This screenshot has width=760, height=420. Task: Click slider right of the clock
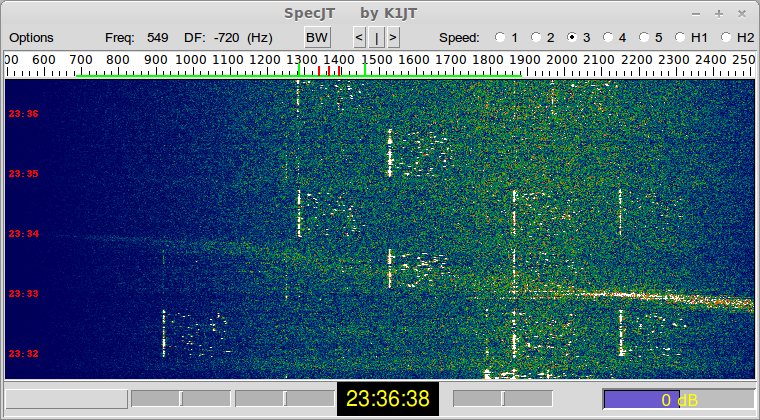point(503,399)
